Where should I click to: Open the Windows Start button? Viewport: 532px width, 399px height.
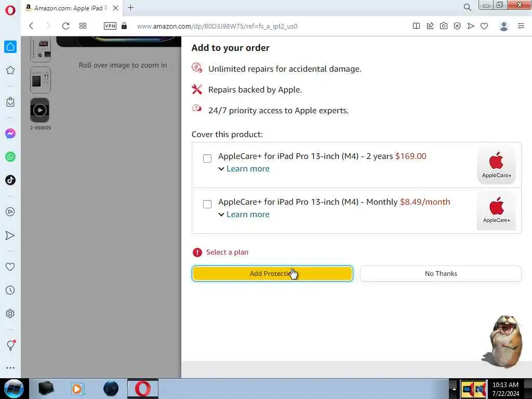point(14,389)
